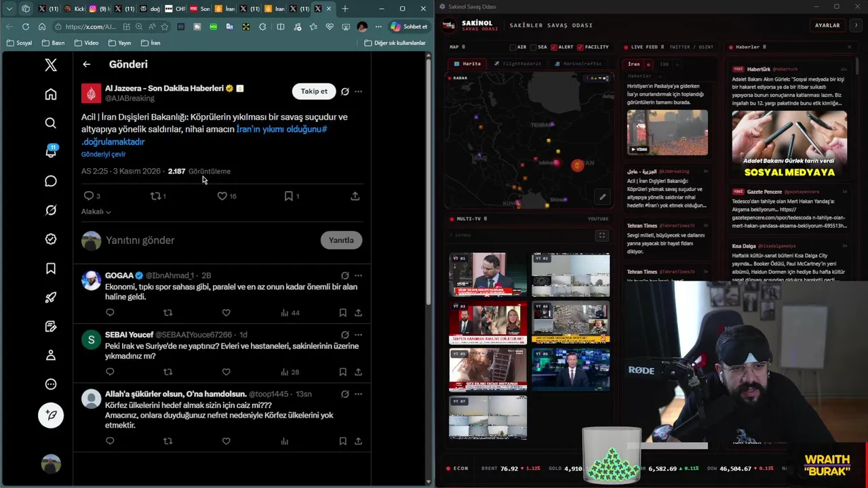This screenshot has width=868, height=488.
Task: Open Grok icon next to Takip et
Action: point(345,91)
